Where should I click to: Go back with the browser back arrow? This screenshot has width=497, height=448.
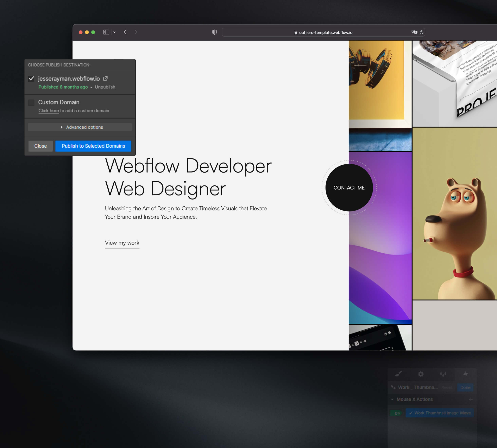tap(125, 32)
